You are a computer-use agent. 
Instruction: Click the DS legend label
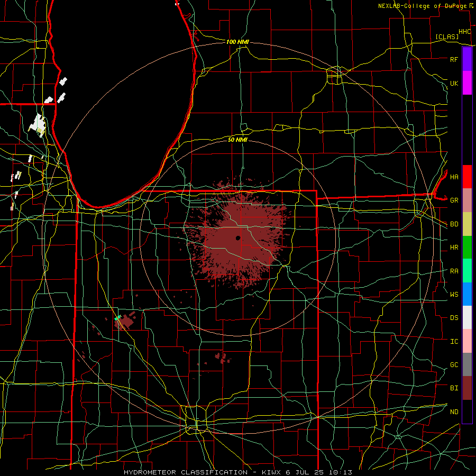click(454, 318)
